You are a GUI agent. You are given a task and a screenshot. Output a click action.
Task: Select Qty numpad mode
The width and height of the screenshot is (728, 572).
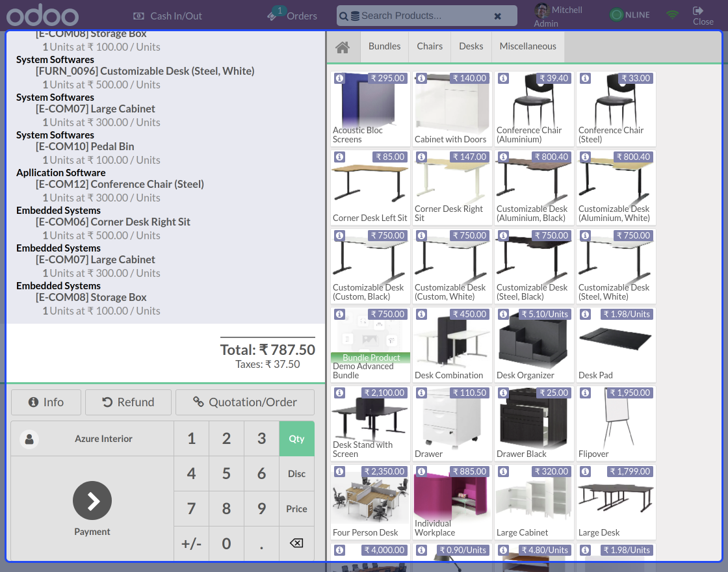[x=296, y=439]
